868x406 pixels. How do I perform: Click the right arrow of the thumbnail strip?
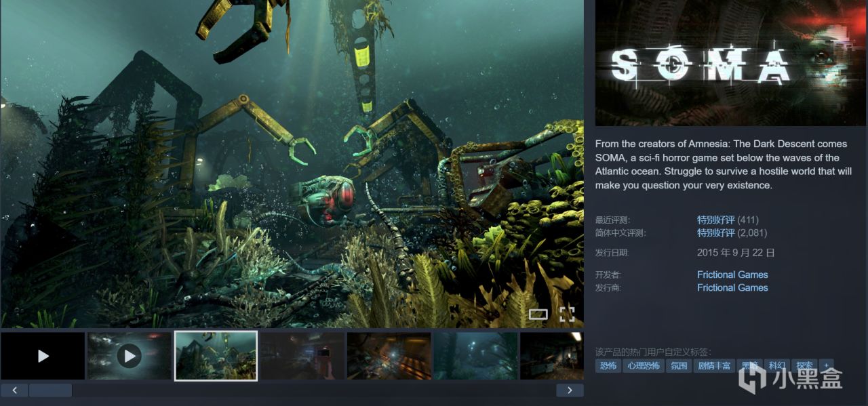coord(570,390)
